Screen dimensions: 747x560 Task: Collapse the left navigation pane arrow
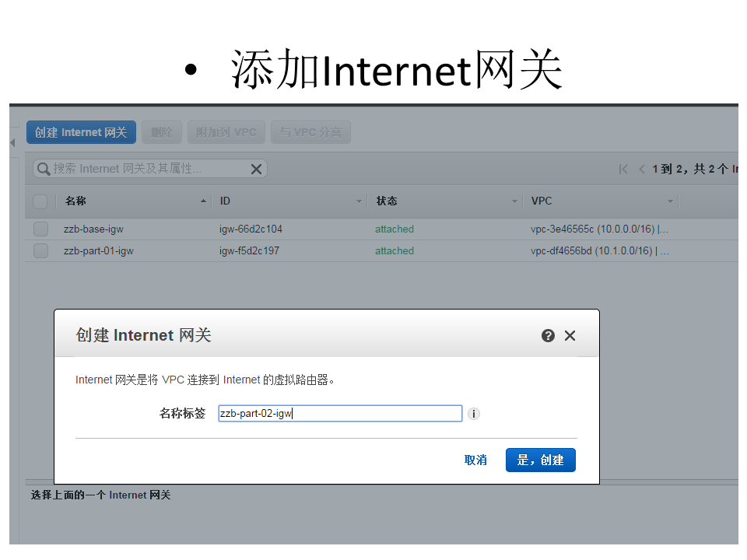(x=13, y=142)
